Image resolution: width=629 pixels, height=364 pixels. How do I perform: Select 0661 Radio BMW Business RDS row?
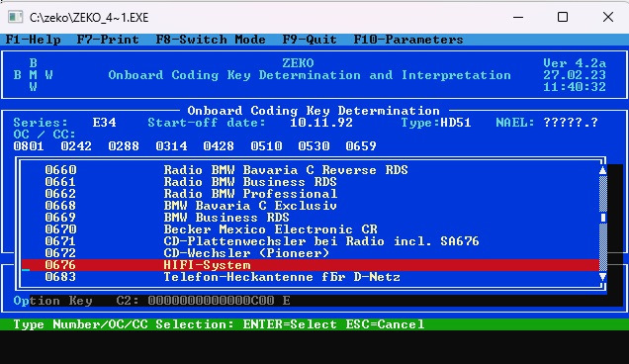click(x=311, y=182)
